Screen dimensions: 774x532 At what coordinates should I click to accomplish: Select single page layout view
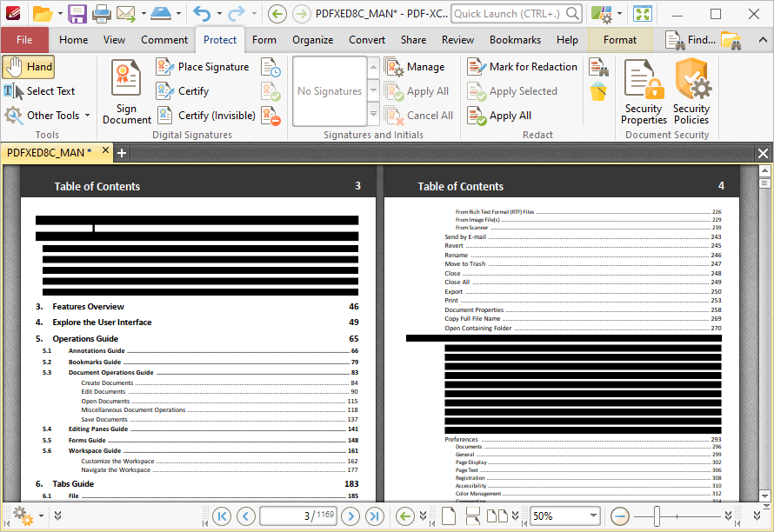pos(448,516)
